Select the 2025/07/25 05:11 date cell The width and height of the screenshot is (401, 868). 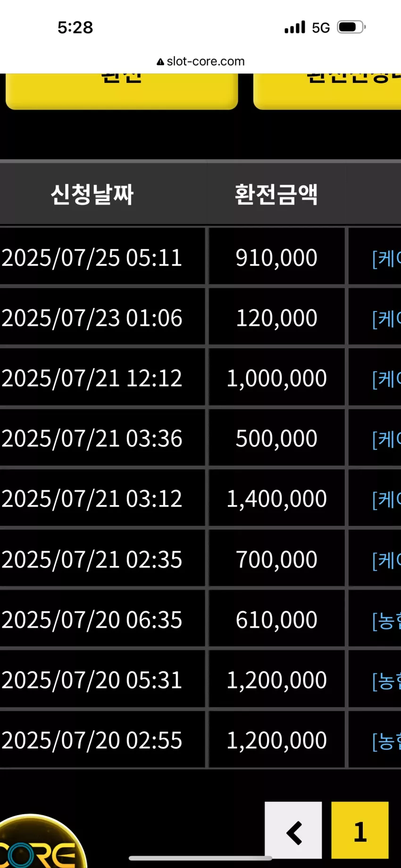(x=102, y=257)
